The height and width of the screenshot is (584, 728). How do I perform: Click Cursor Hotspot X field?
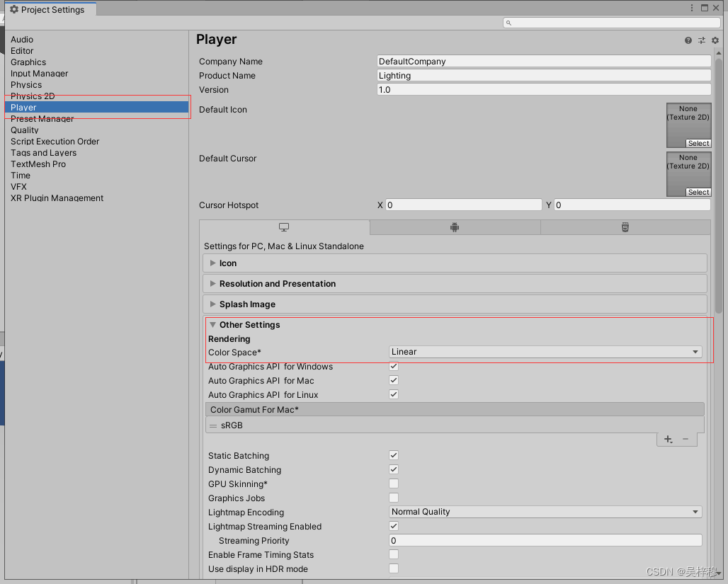pyautogui.click(x=463, y=205)
